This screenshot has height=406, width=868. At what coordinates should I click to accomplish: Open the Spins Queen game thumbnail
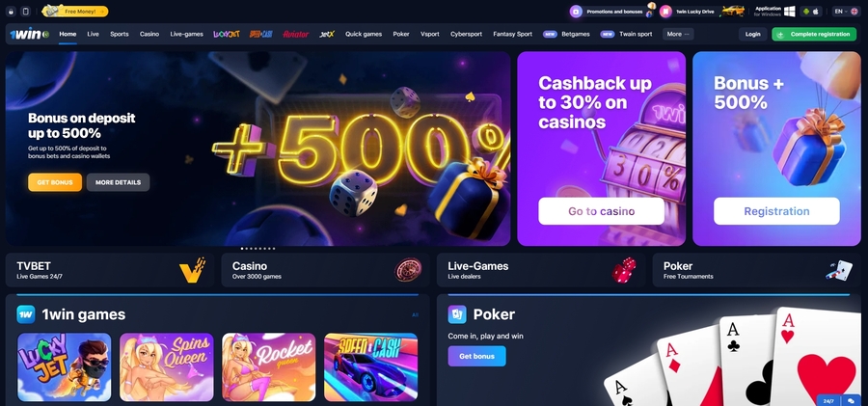tap(167, 366)
